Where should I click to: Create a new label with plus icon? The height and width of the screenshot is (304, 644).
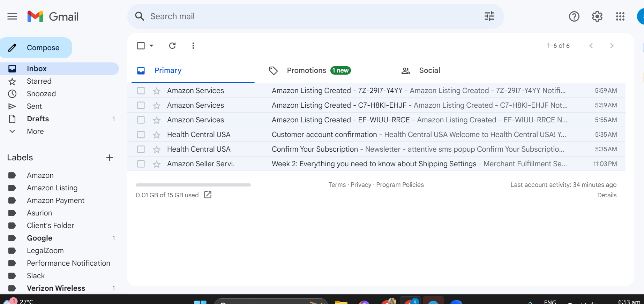(x=110, y=158)
